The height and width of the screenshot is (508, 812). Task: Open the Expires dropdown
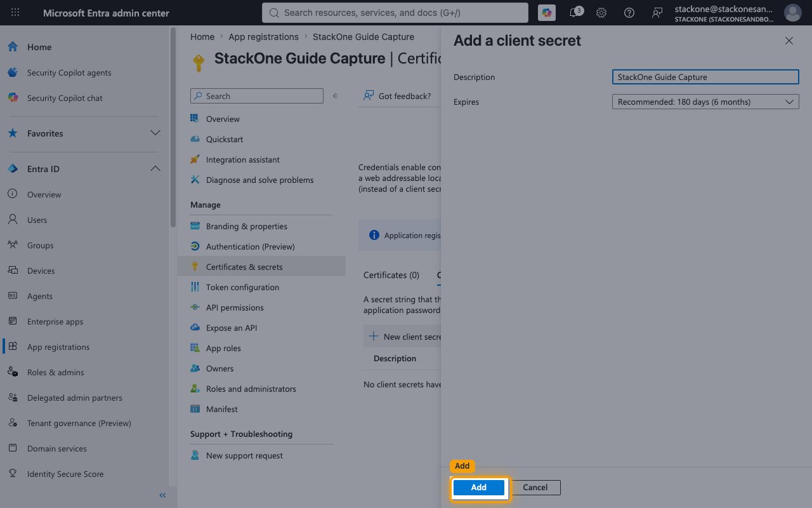coord(705,102)
